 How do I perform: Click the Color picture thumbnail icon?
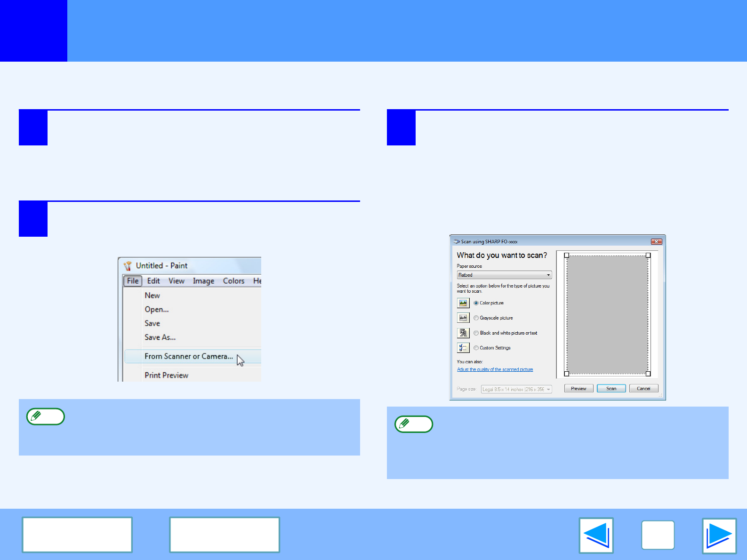click(x=463, y=303)
